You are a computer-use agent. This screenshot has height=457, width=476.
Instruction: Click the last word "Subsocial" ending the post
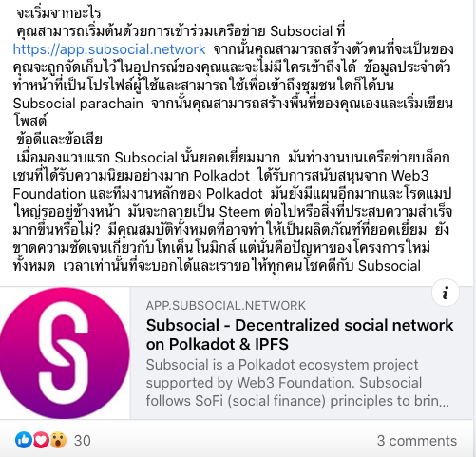(390, 266)
